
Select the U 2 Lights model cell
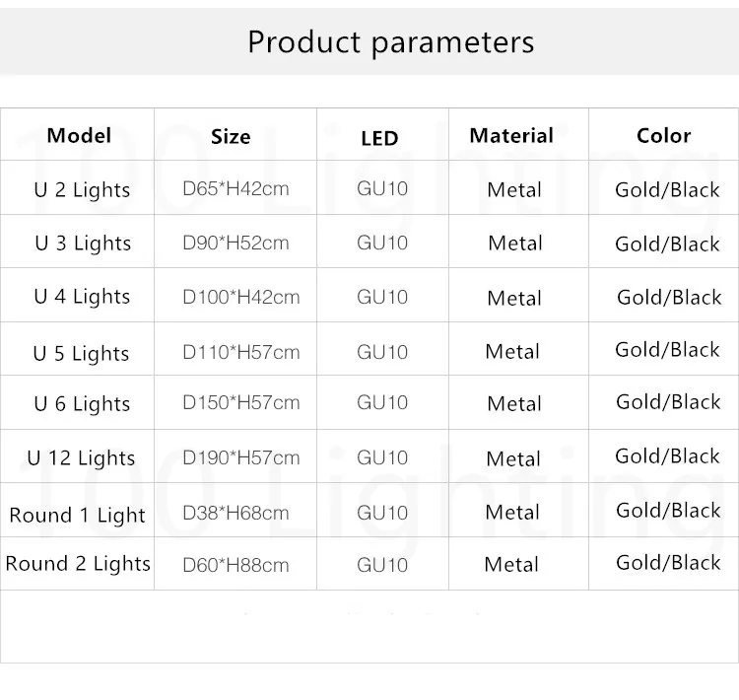[82, 189]
